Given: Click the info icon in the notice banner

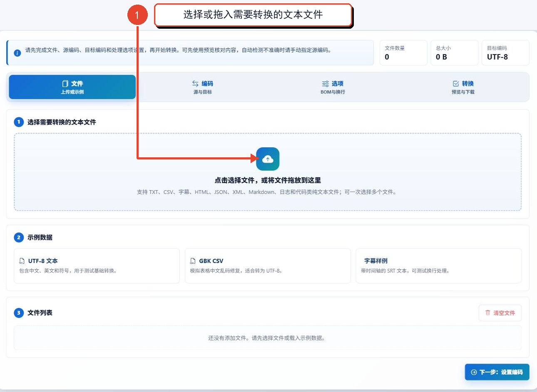Looking at the screenshot, I should coord(17,53).
